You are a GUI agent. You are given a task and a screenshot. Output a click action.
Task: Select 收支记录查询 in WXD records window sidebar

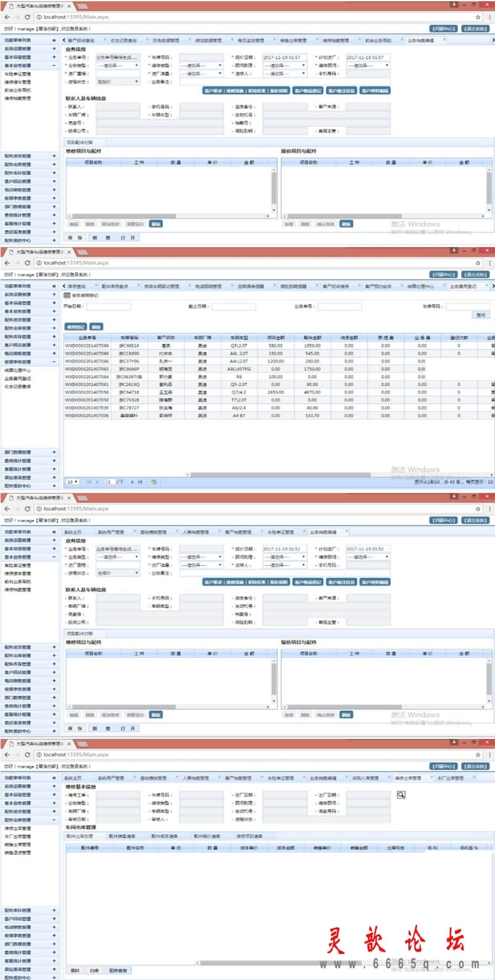(x=17, y=386)
